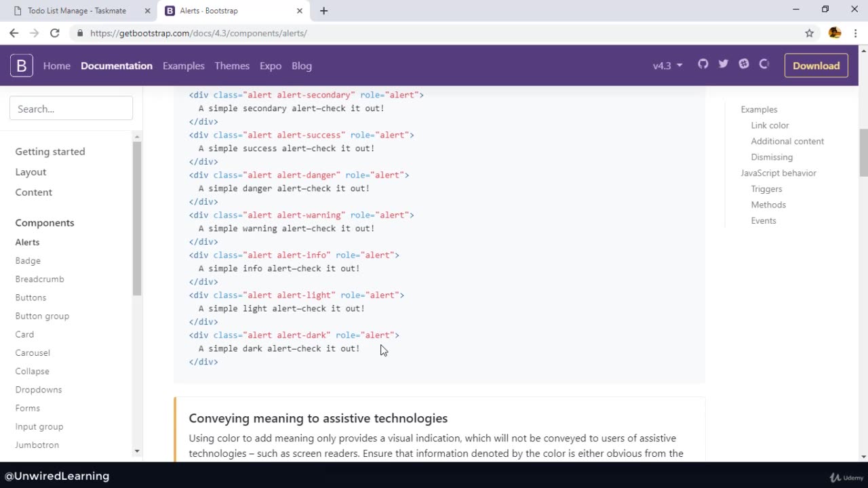Open Jumbotron component page
868x488 pixels.
(37, 445)
